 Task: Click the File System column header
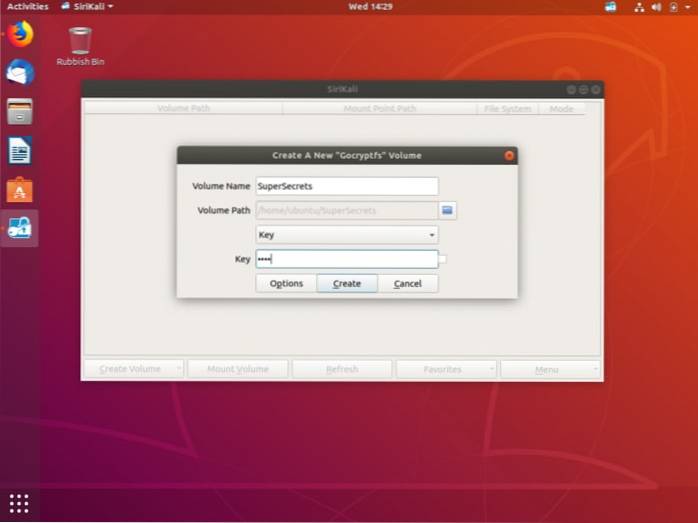point(507,108)
